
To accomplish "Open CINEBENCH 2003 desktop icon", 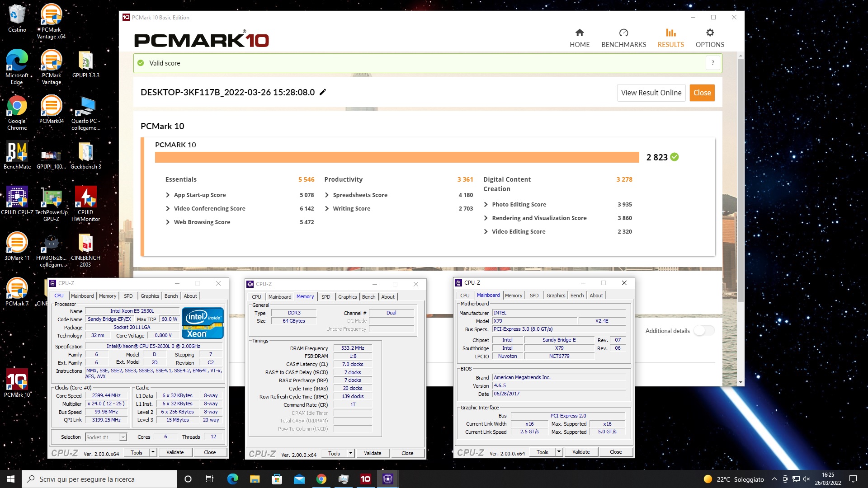I will [85, 249].
